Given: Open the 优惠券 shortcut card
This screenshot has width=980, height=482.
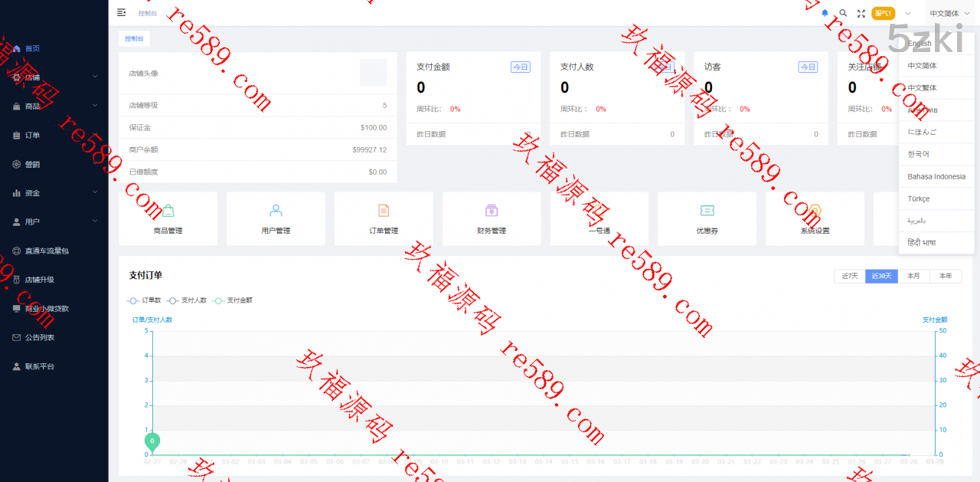Looking at the screenshot, I should (x=707, y=218).
